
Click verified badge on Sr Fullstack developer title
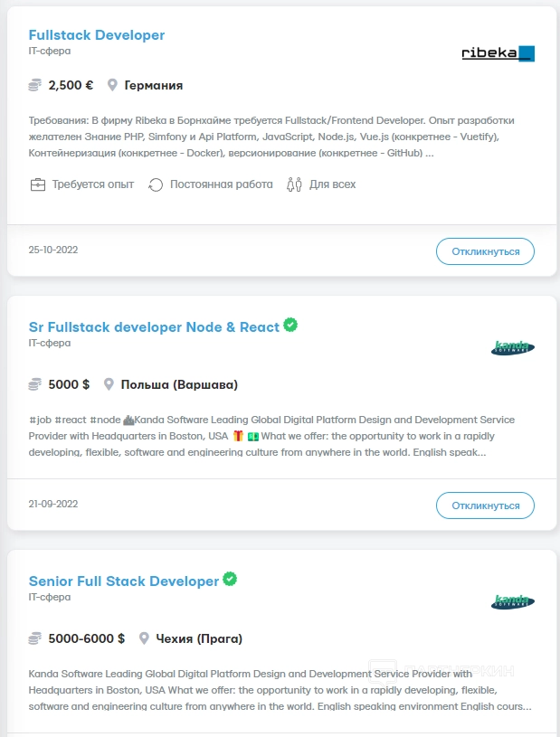pos(290,326)
